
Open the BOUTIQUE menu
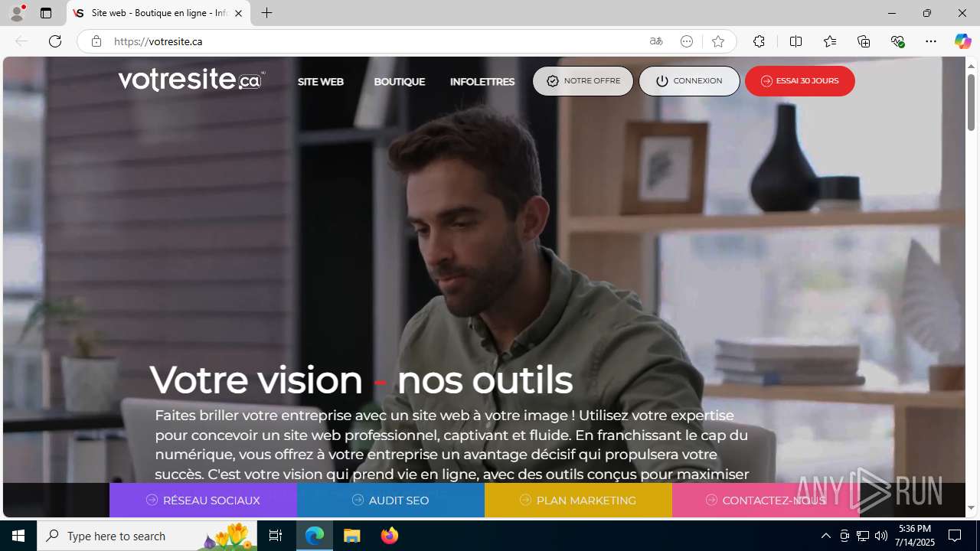point(399,81)
